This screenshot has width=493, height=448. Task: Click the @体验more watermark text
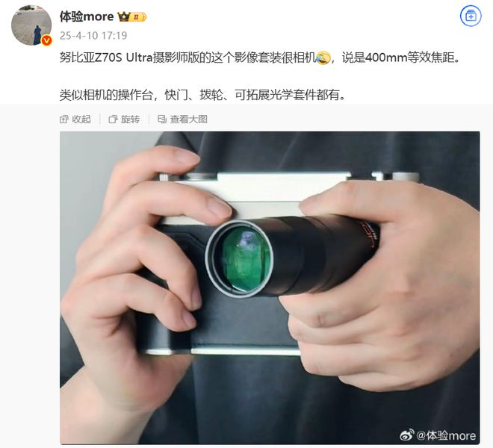(446, 435)
